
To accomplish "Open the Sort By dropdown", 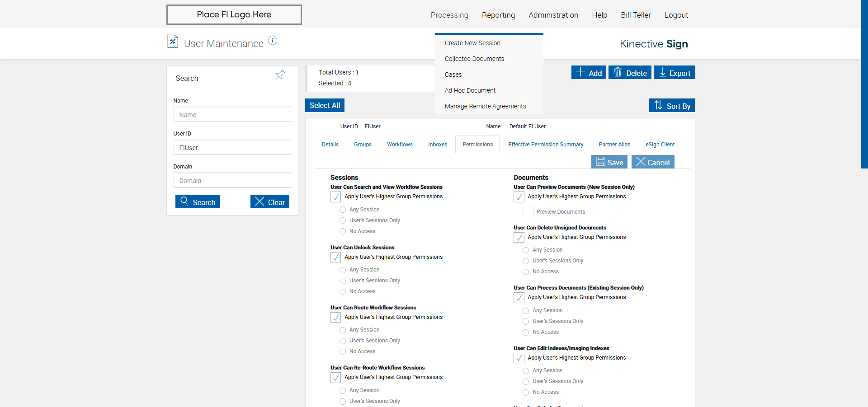I will 672,106.
